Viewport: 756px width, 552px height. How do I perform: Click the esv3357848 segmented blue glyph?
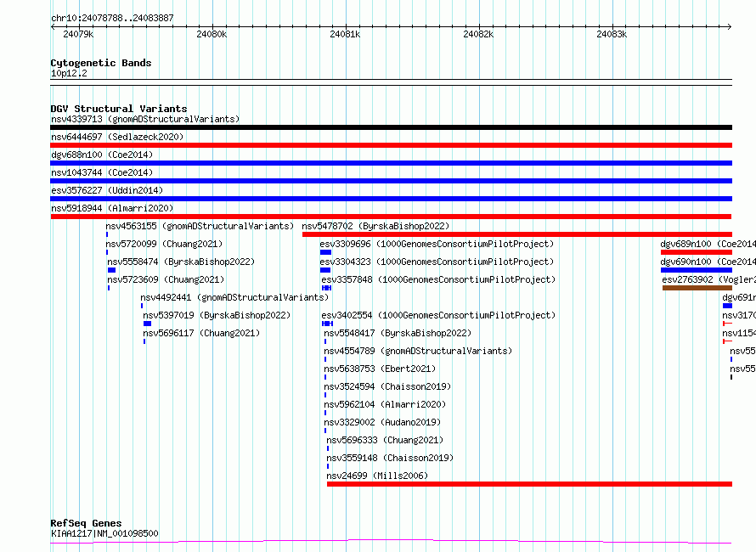(x=326, y=288)
